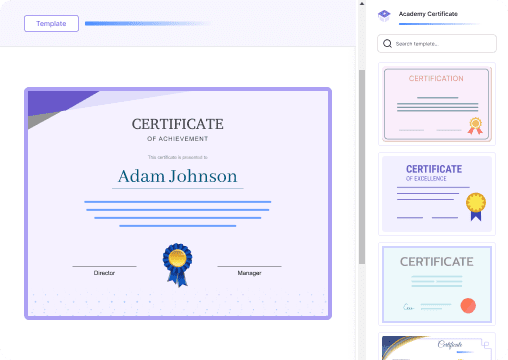Image resolution: width=508 pixels, height=360 pixels.
Task: Select the teal CERTIFICATE template thumbnail
Action: (437, 284)
